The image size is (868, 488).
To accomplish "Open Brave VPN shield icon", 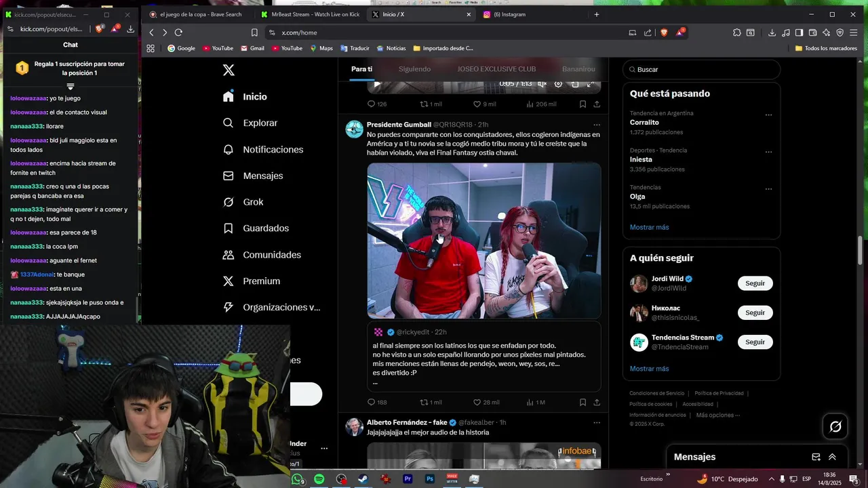I will (840, 33).
